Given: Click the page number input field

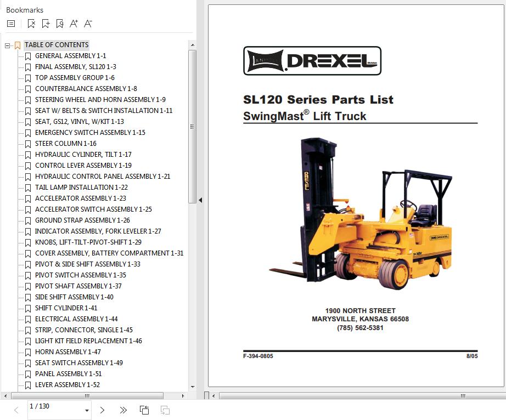Looking at the screenshot, I should (54, 407).
